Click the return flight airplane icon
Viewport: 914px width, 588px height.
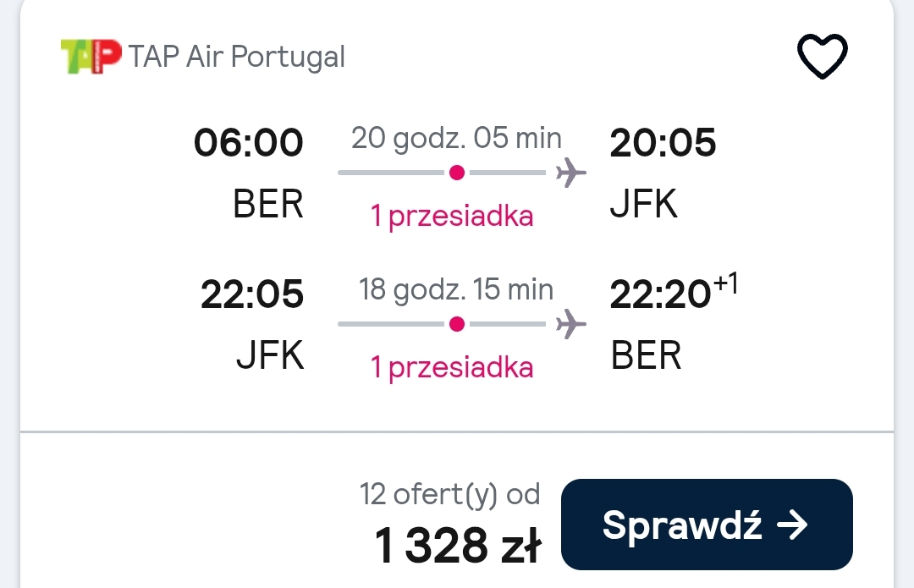point(570,324)
